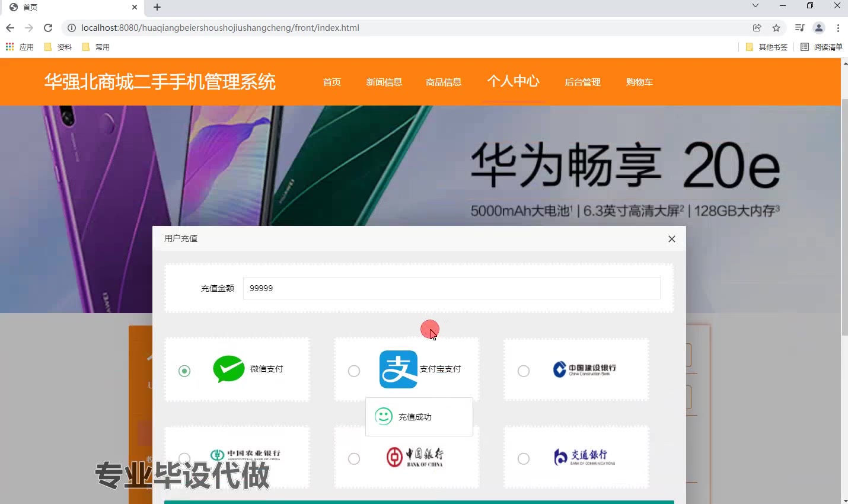
Task: Click the browser forward arrow
Action: [29, 28]
